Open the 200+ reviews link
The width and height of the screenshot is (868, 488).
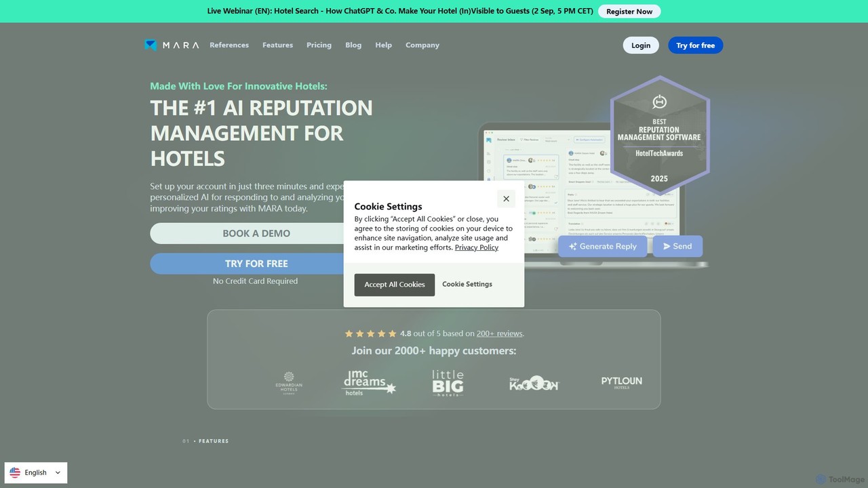click(500, 333)
